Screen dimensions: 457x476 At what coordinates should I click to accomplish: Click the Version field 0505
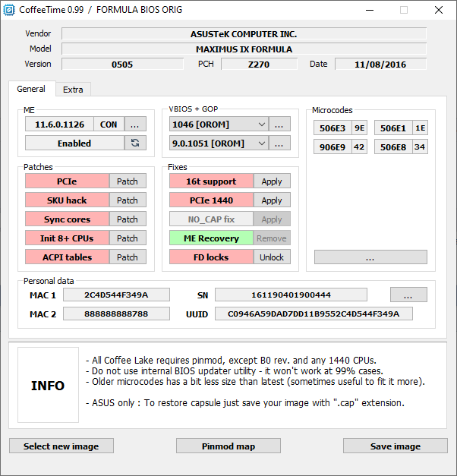(122, 64)
